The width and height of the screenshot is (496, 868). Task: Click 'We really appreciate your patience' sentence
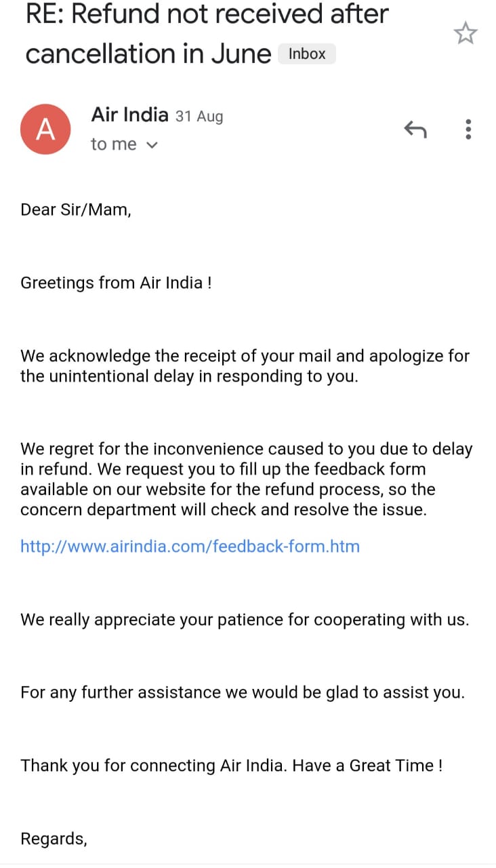click(x=244, y=619)
